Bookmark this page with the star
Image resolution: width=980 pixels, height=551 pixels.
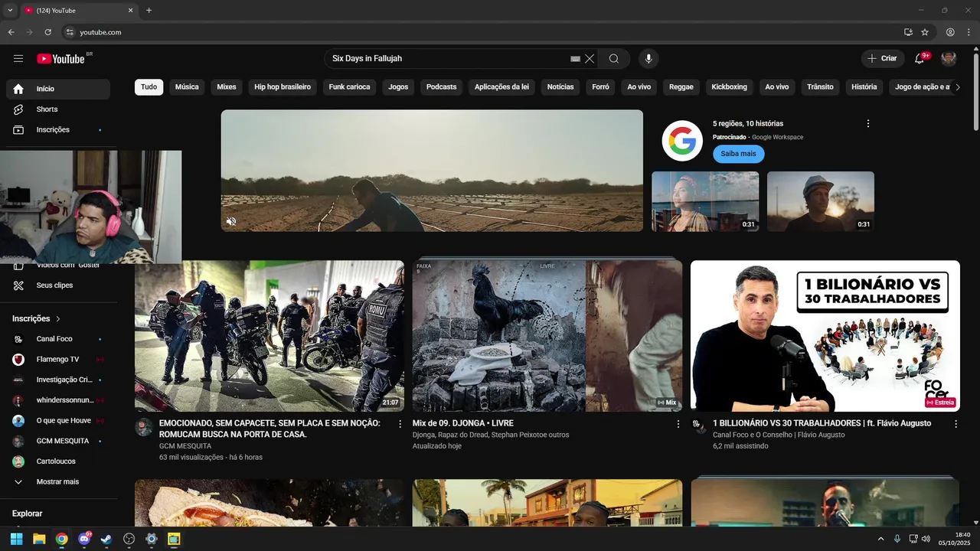coord(925,32)
